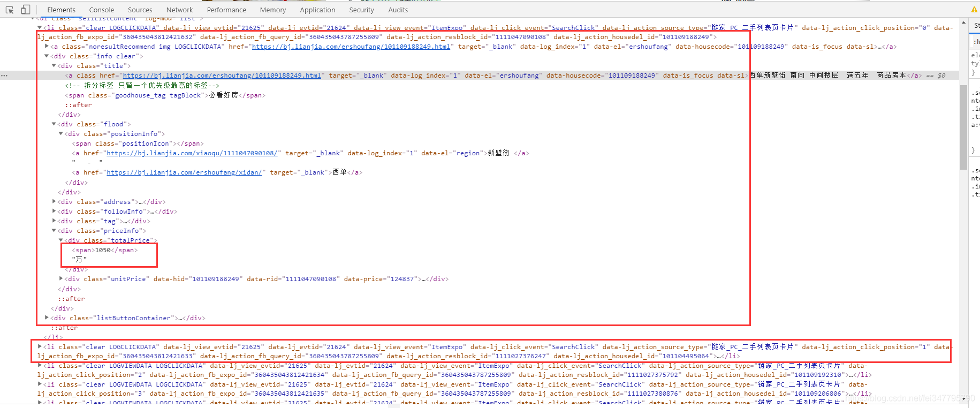Open ershoufang 101109188249 link in title anchor
The height and width of the screenshot is (408, 980).
point(222,75)
